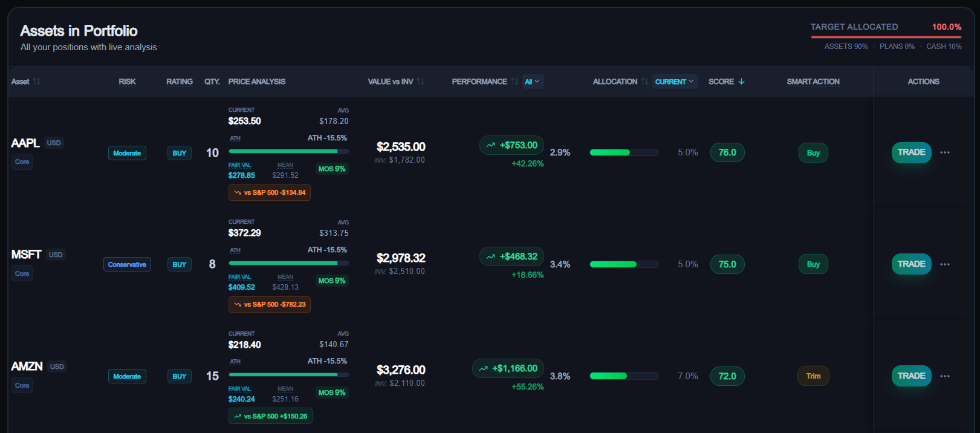
Task: Sort table by Asset column arrows
Action: 37,82
